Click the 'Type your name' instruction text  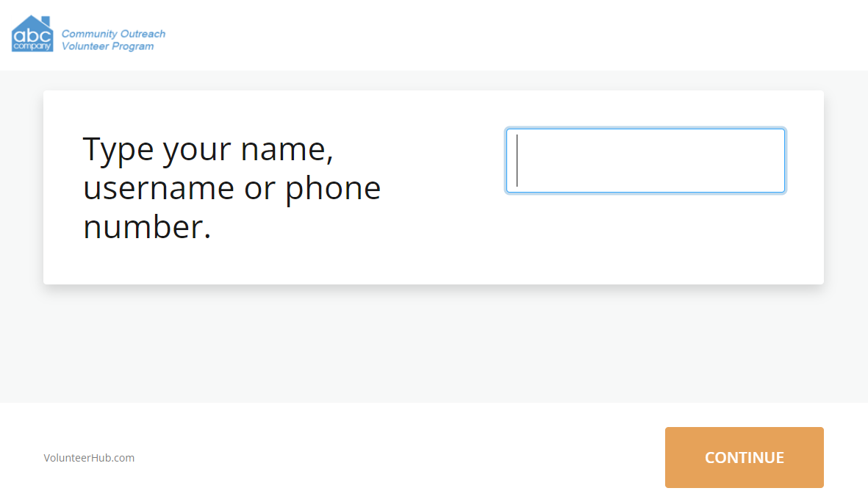point(231,187)
